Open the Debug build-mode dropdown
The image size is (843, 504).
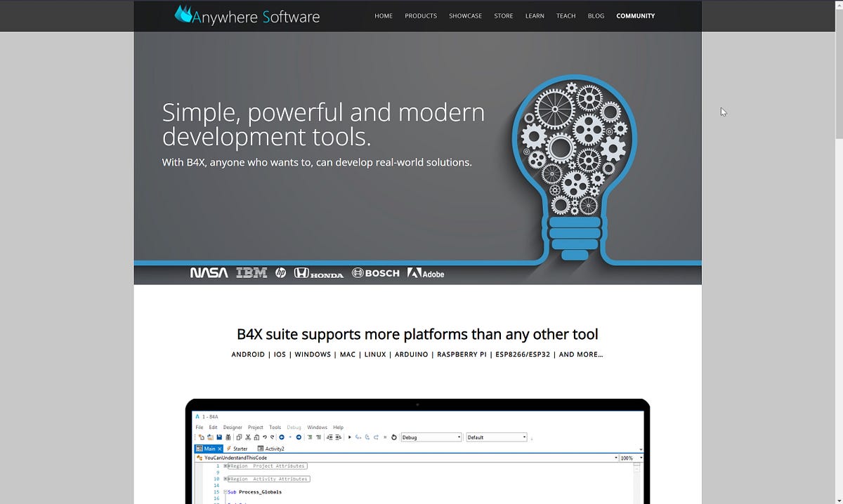(431, 437)
